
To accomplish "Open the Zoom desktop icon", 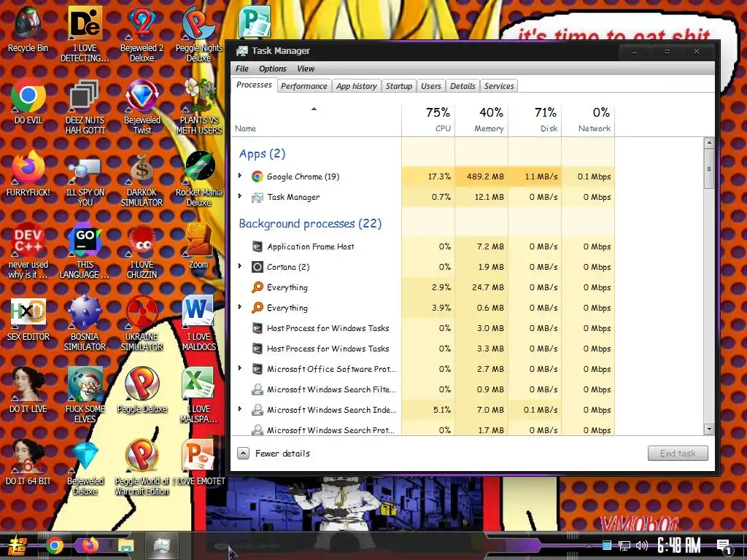I will tap(198, 246).
